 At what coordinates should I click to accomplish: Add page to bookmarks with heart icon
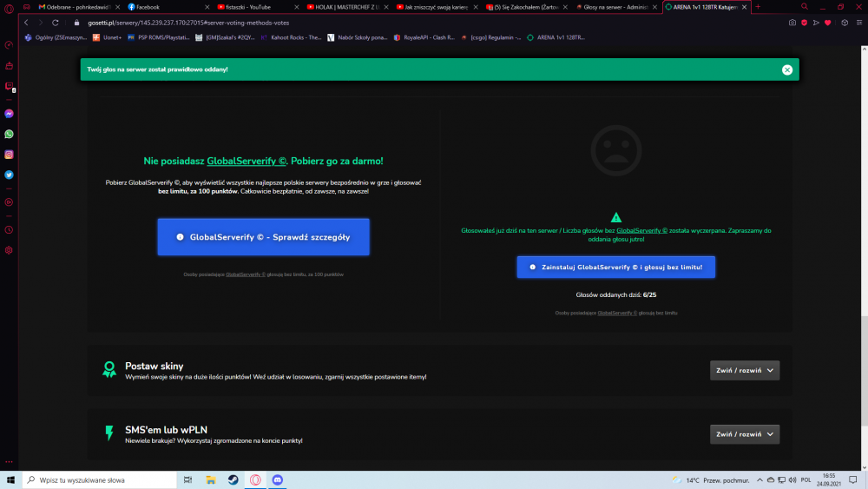click(x=827, y=23)
